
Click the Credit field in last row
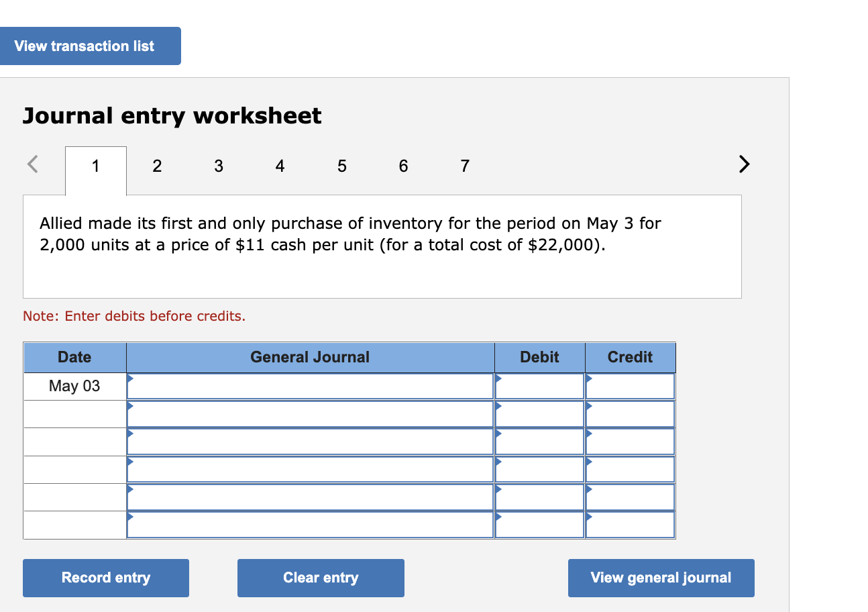point(630,525)
